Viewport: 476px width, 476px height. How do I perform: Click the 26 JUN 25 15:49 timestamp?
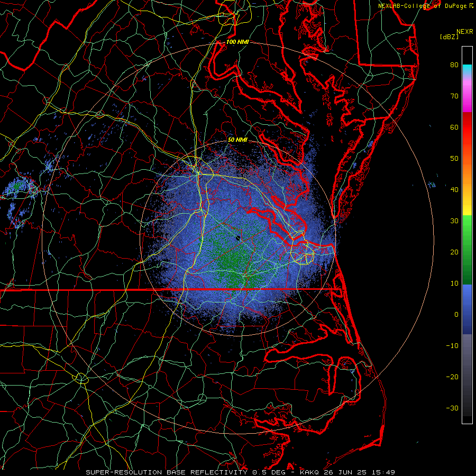[359, 472]
